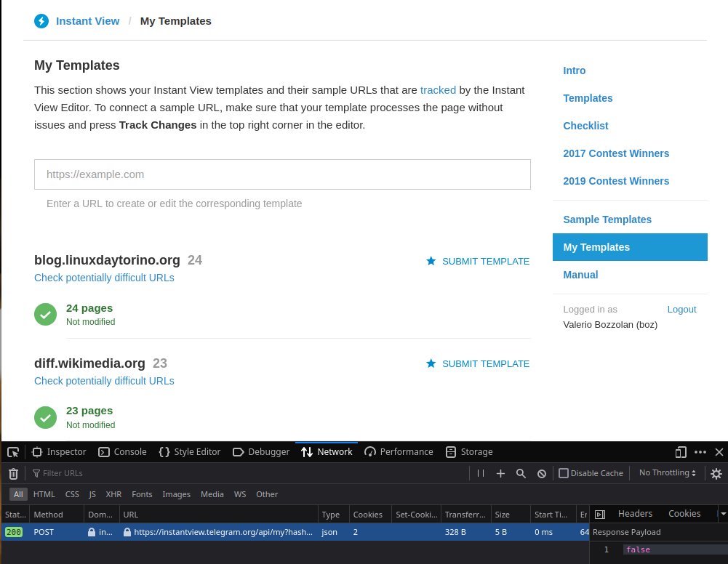The height and width of the screenshot is (564, 728).
Task: Select My Templates in sidebar
Action: 630,247
